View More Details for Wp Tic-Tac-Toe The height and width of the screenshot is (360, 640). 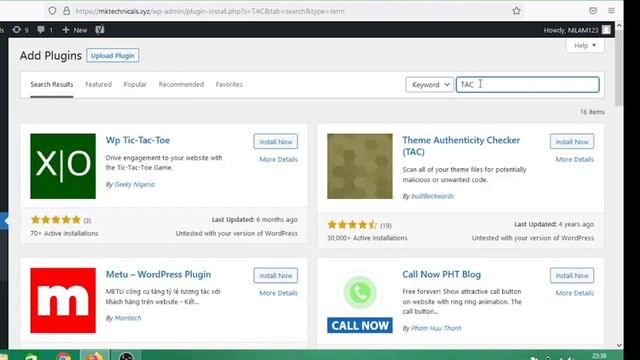(278, 159)
